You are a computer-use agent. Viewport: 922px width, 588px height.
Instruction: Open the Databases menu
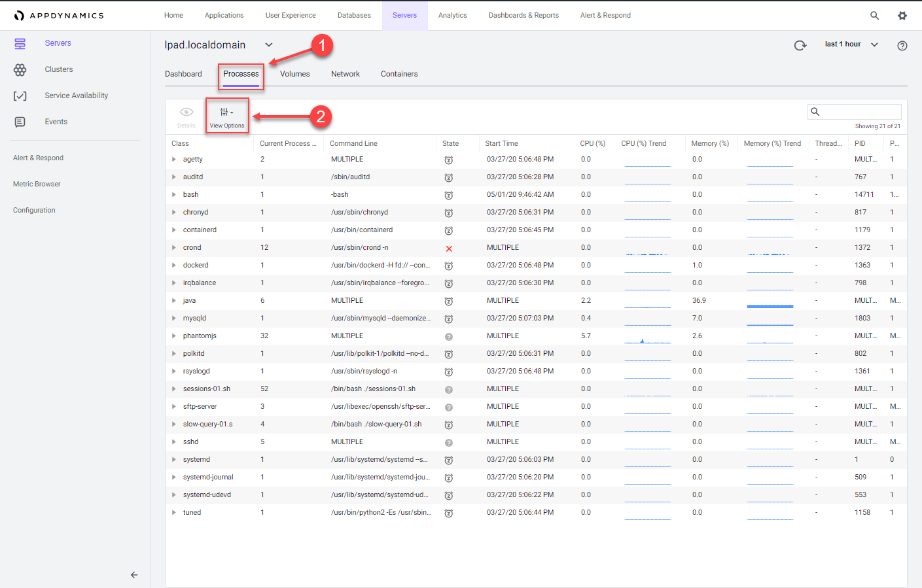354,16
